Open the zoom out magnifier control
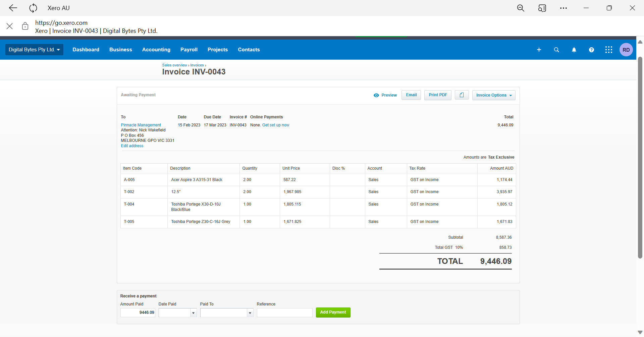The width and height of the screenshot is (644, 337). click(x=521, y=8)
